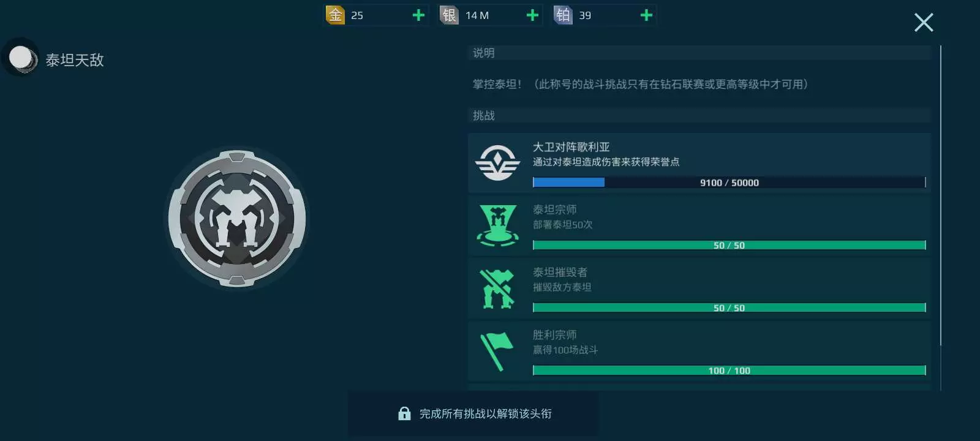Click the silver currency icon
Screen dimensions: 980x441
[449, 15]
